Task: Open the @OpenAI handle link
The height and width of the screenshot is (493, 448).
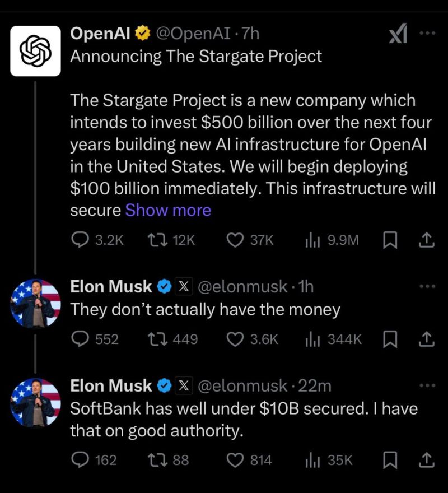Action: tap(194, 34)
